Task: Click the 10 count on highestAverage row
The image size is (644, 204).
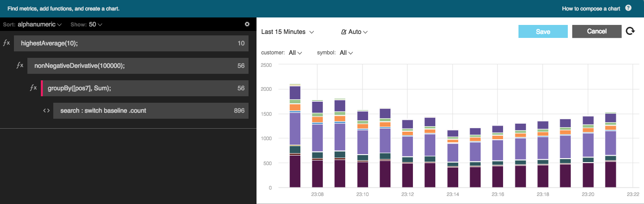Action: 241,43
